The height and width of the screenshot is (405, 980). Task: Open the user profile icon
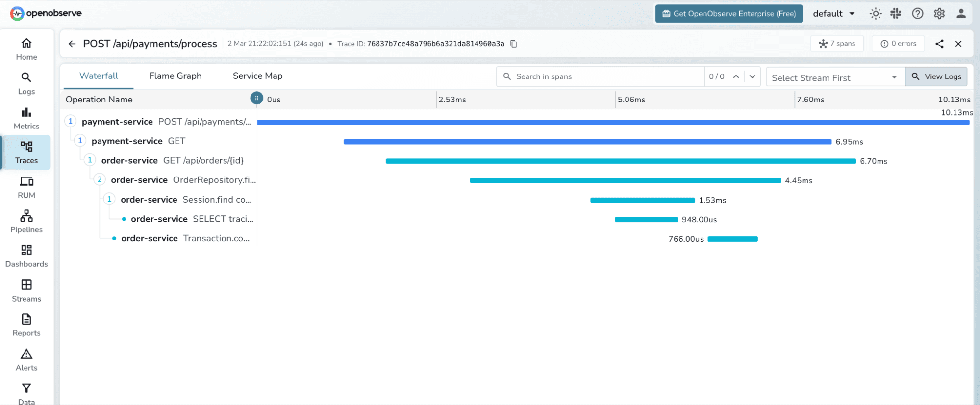(961, 14)
